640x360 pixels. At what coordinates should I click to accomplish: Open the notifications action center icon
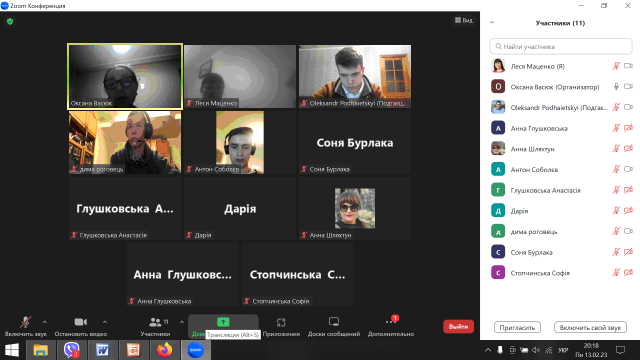620,350
